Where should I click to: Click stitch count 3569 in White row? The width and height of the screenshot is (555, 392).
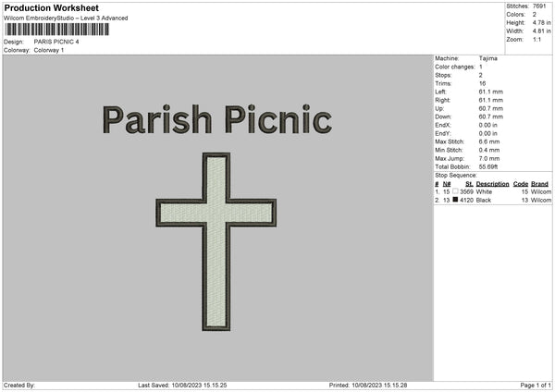[467, 191]
